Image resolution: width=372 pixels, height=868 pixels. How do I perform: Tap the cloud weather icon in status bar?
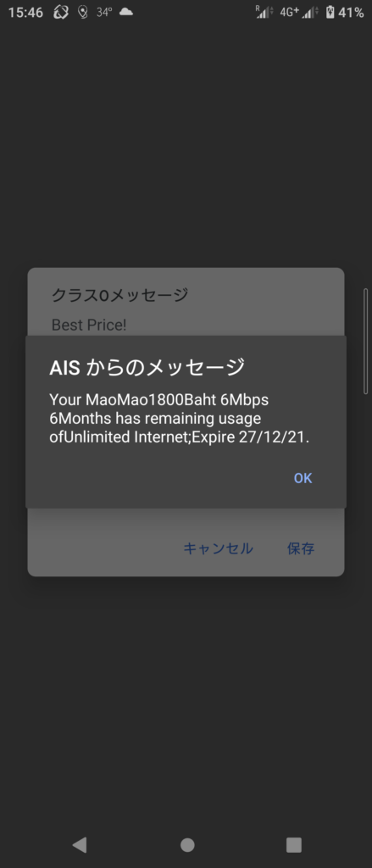tap(126, 12)
